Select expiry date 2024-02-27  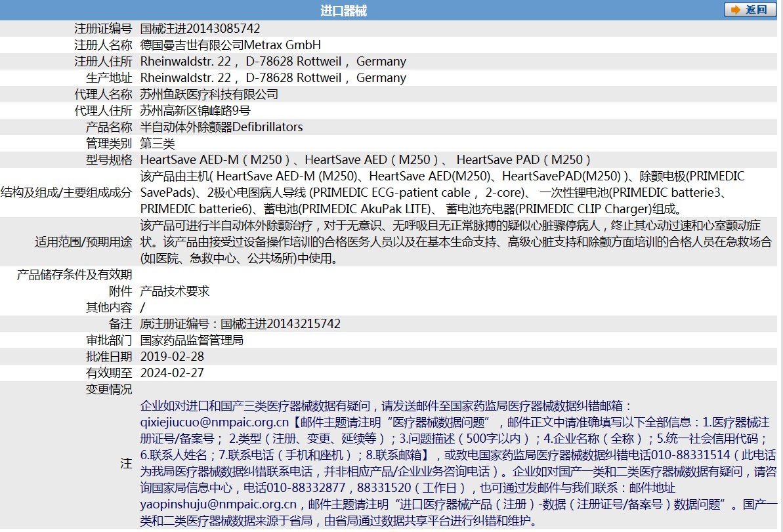pyautogui.click(x=172, y=373)
